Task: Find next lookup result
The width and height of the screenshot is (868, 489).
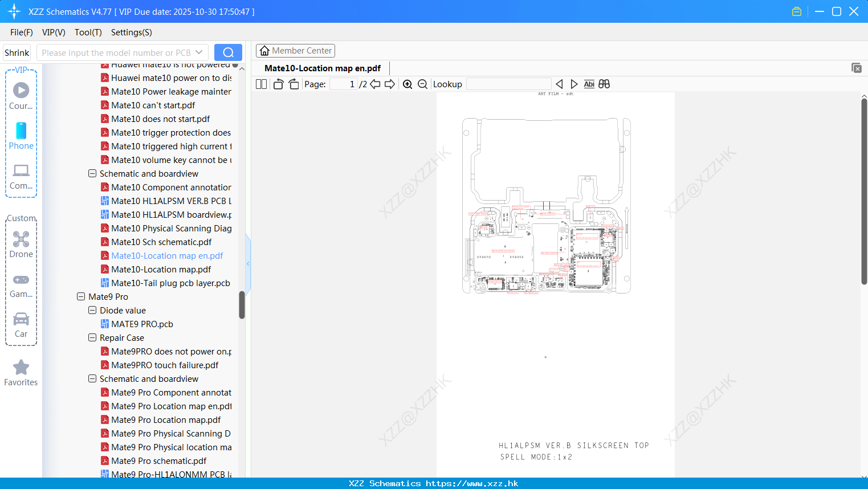Action: point(574,84)
